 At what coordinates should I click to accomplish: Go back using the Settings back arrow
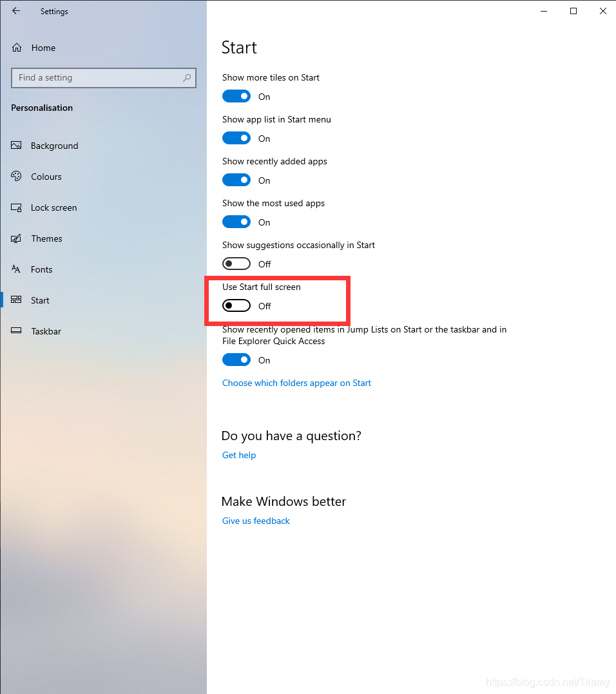point(16,11)
